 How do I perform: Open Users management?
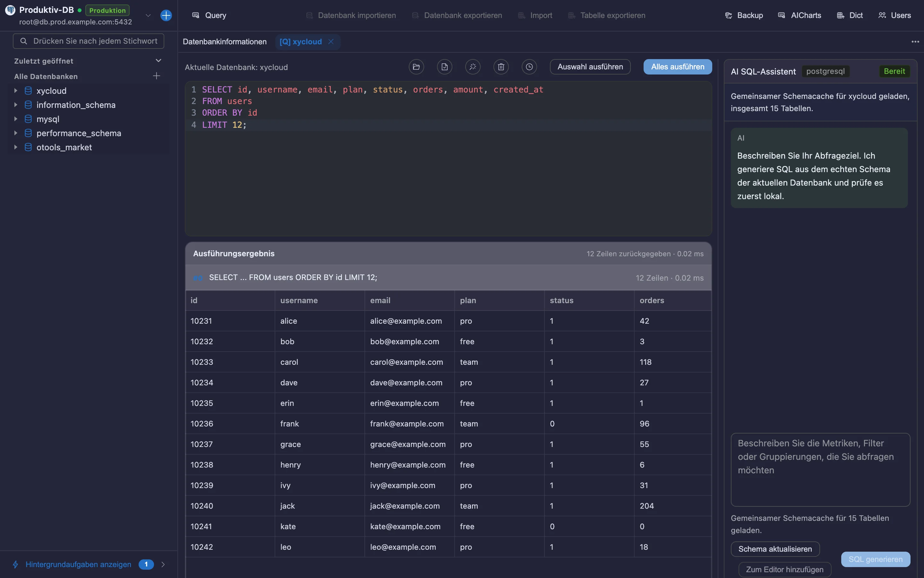coord(894,15)
